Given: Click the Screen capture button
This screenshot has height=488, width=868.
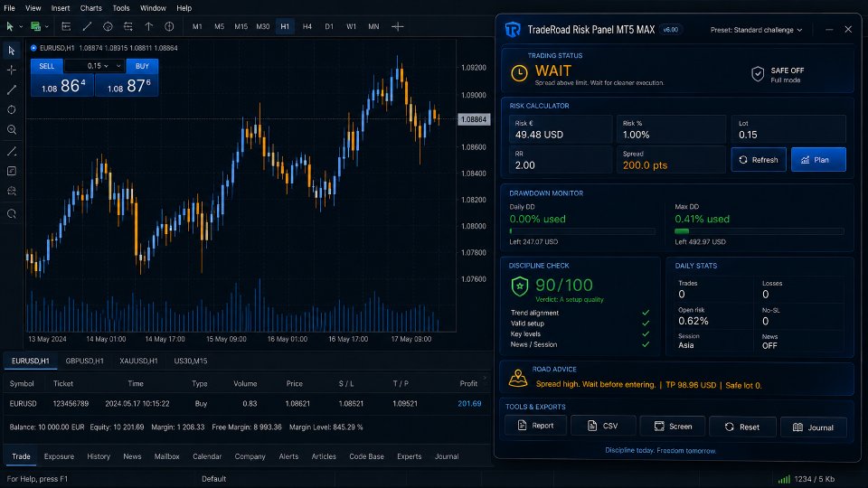Looking at the screenshot, I should point(673,426).
